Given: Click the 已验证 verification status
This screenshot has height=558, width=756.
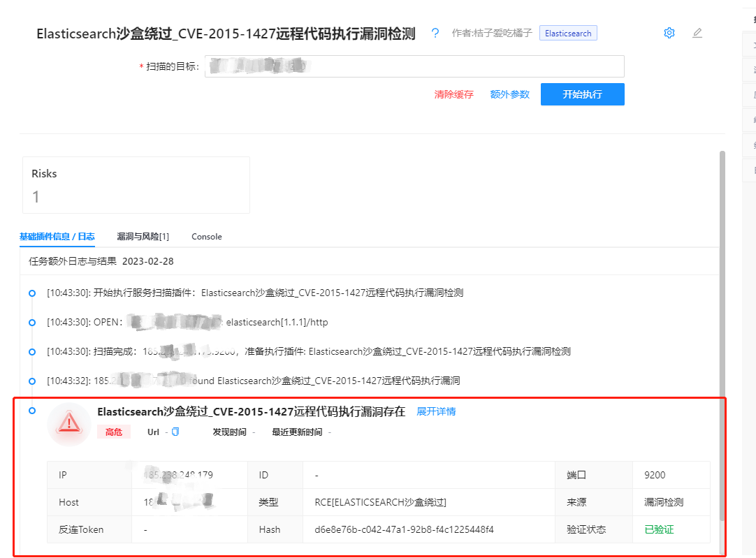Looking at the screenshot, I should pyautogui.click(x=659, y=529).
